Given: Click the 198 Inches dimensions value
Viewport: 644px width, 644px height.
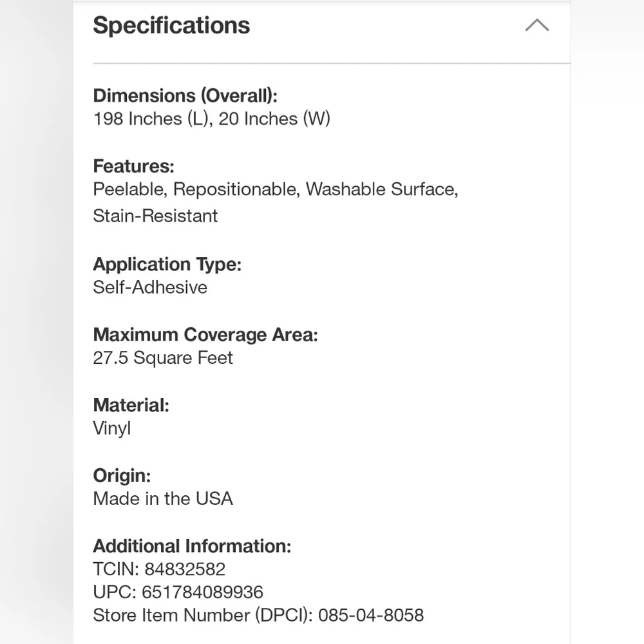Looking at the screenshot, I should coord(211,118).
